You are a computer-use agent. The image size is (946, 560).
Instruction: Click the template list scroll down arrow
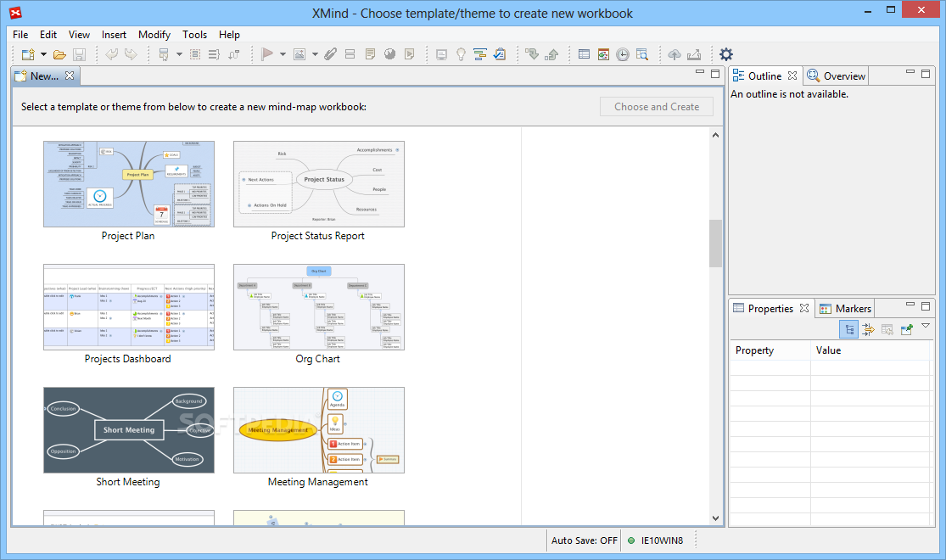pyautogui.click(x=715, y=518)
